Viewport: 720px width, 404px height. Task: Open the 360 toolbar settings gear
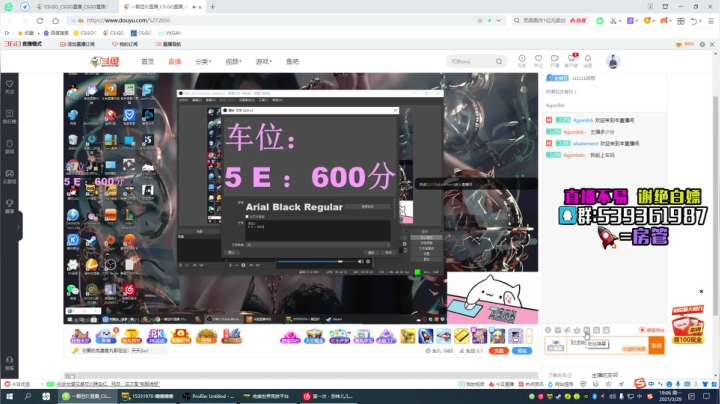702,44
